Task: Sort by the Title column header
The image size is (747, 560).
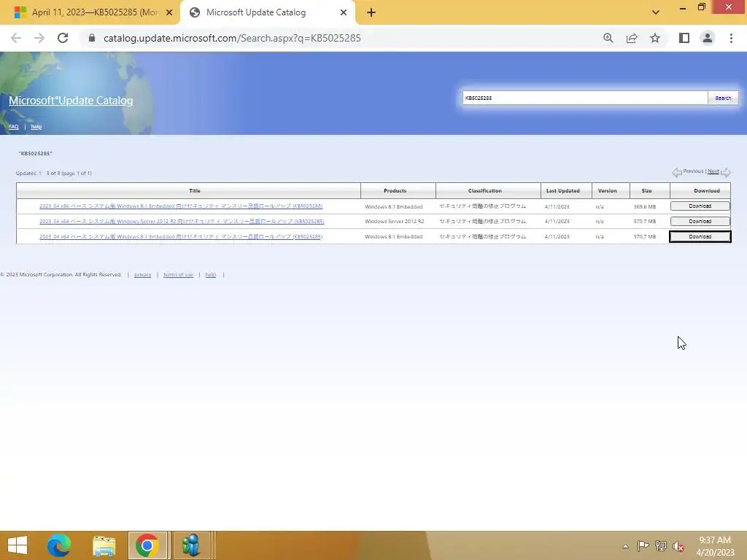Action: click(x=194, y=190)
